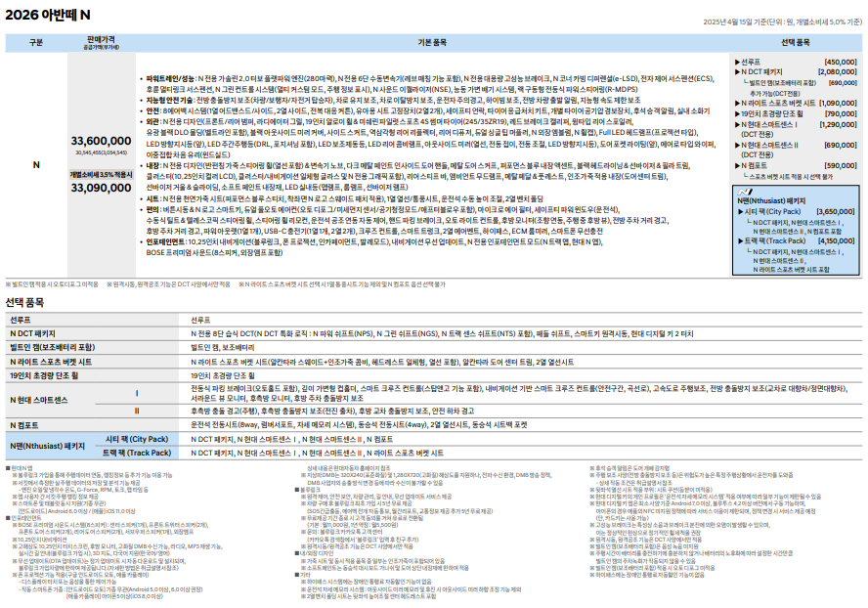
Task: Click the City Pack price "[3,650,000]"
Action: (836, 211)
